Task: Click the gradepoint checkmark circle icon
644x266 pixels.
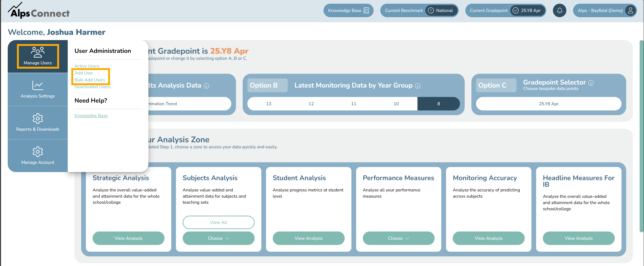Action: (x=515, y=10)
